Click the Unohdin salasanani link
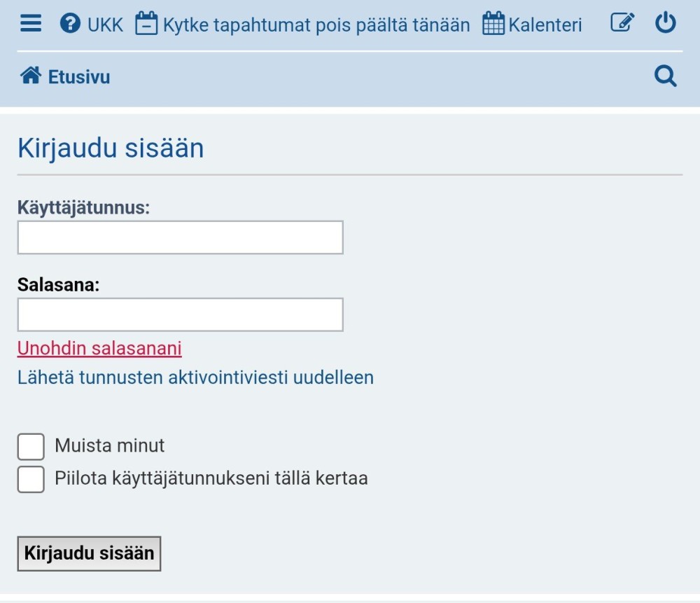The width and height of the screenshot is (700, 603). point(98,349)
